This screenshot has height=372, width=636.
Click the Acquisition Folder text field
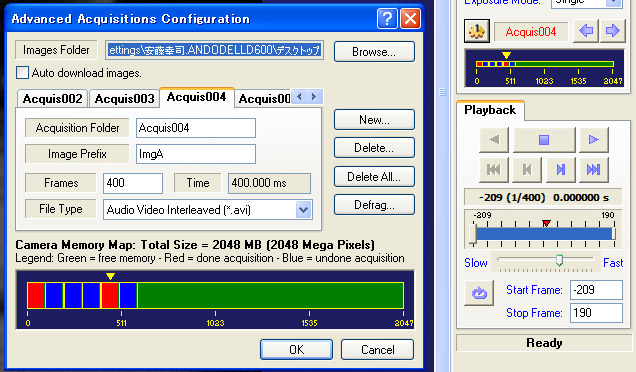[196, 128]
